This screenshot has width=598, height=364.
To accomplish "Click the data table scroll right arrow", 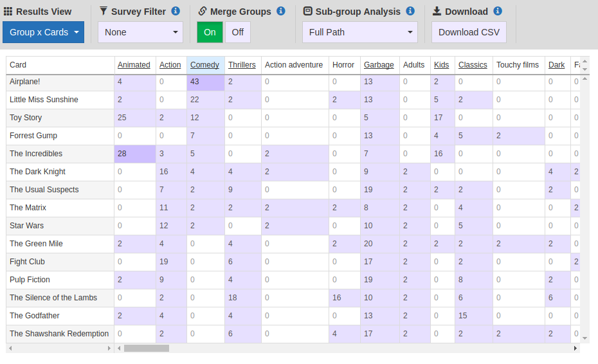I will click(x=575, y=348).
